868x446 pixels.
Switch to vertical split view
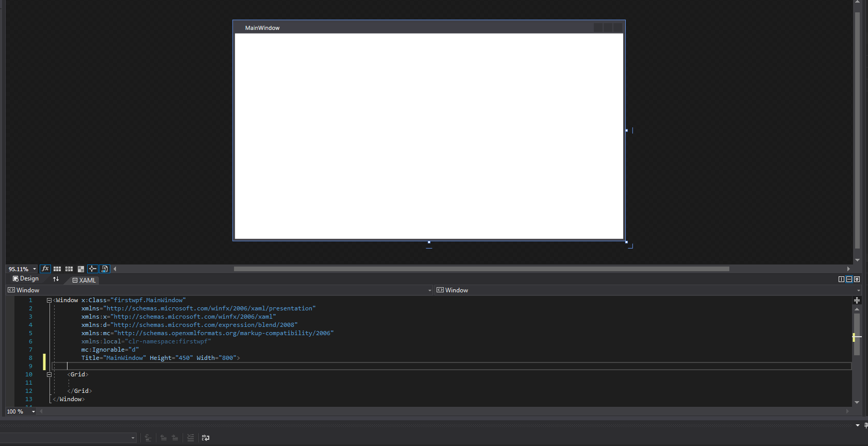pos(841,279)
